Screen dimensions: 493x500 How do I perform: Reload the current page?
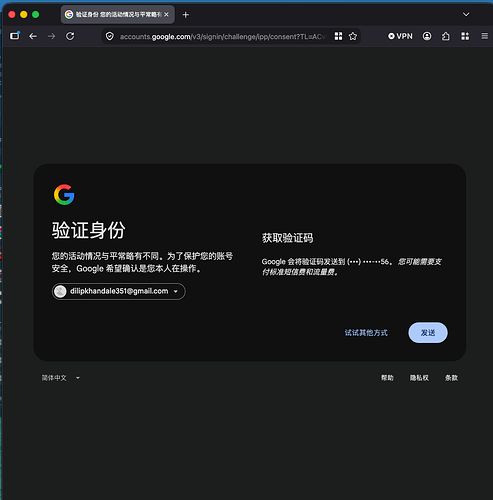point(70,36)
